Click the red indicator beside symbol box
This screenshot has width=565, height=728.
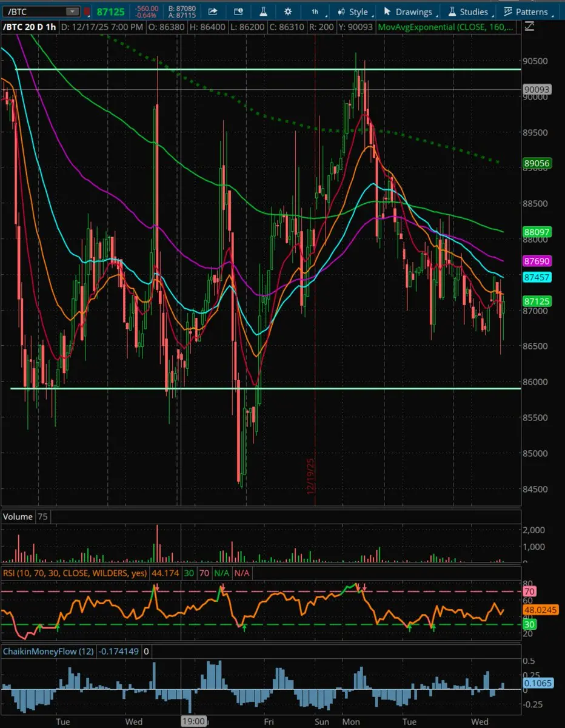pyautogui.click(x=87, y=12)
